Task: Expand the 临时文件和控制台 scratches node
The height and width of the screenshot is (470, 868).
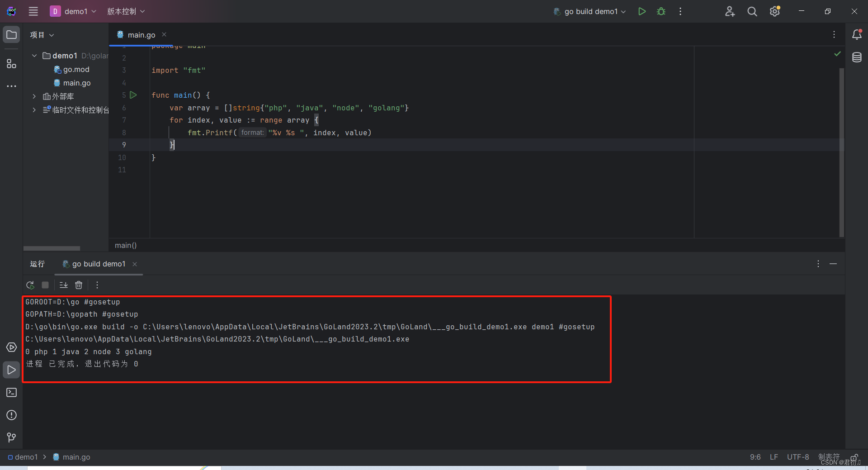Action: 34,110
